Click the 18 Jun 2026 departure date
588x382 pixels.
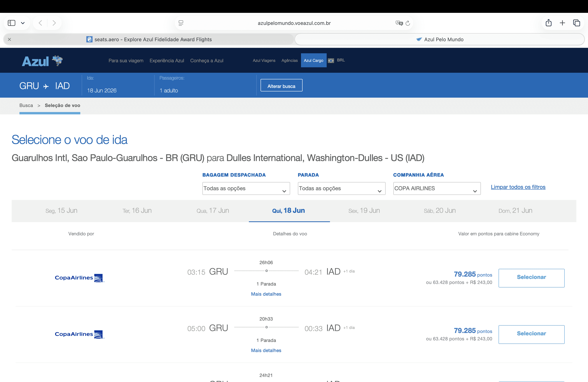point(102,90)
